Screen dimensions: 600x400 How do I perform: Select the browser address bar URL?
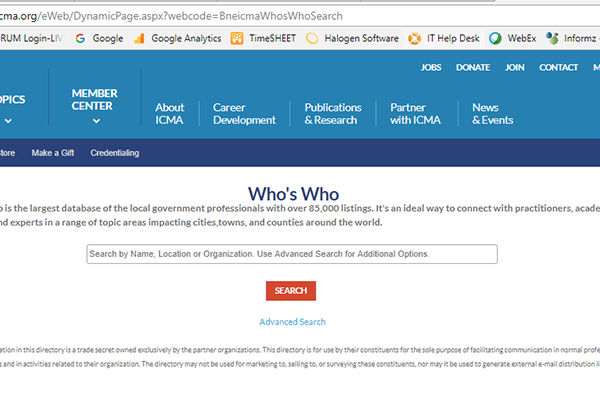[x=171, y=16]
